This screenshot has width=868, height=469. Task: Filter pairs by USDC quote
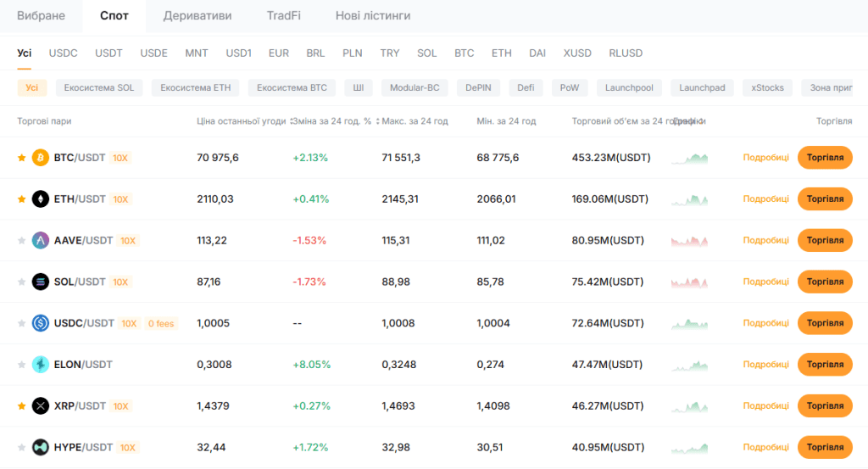coord(63,53)
